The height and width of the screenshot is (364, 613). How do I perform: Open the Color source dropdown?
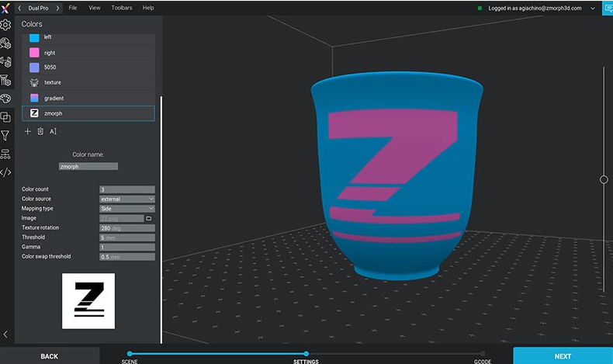click(x=127, y=199)
